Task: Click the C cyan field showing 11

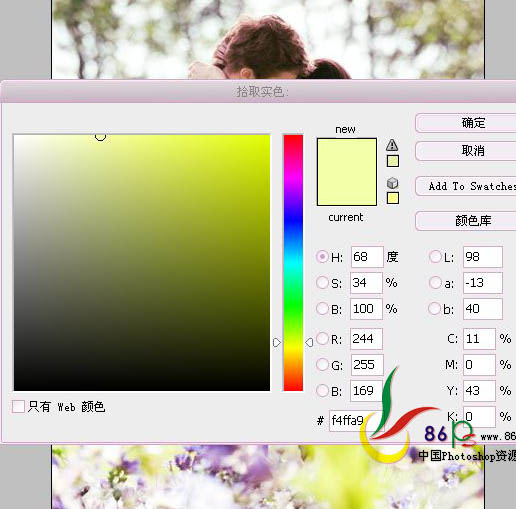Action: click(479, 339)
